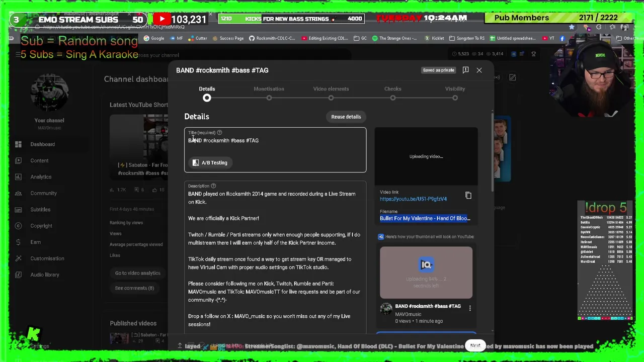Open Dashboard icon in YouTube Studio sidebar
Image resolution: width=644 pixels, height=362 pixels.
point(18,144)
